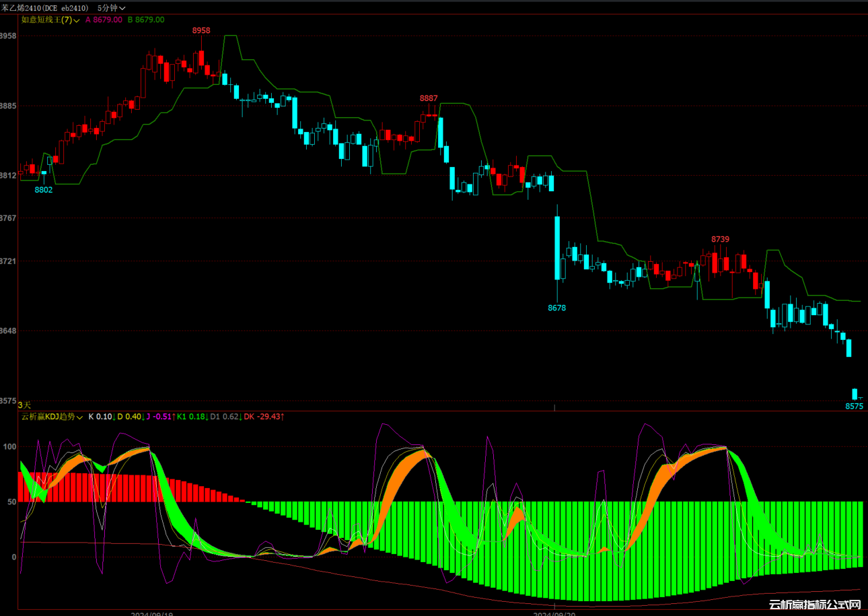
Task: Click the 8678 low price label
Action: [557, 308]
